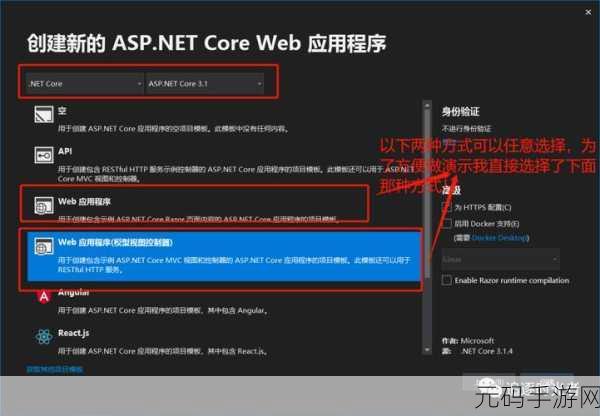600x416 pixels.
Task: Click the '.NET Core 3.1.4' source text
Action: [x=487, y=351]
